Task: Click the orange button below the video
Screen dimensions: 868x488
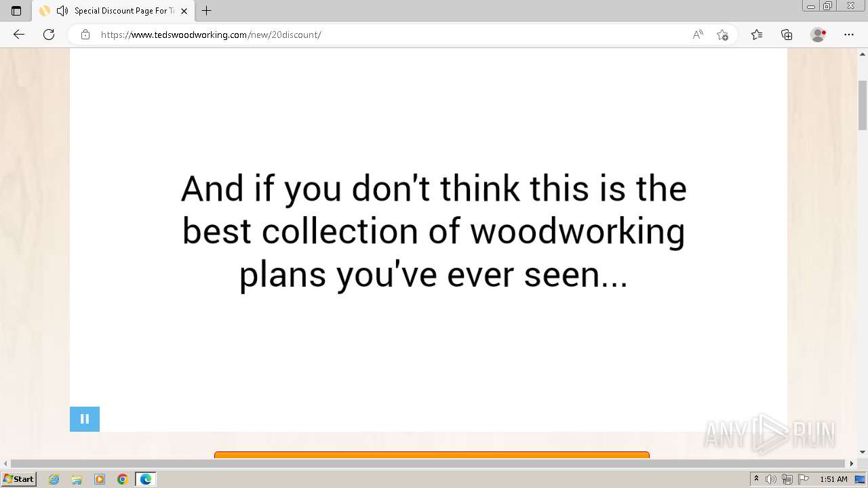Action: pyautogui.click(x=432, y=455)
